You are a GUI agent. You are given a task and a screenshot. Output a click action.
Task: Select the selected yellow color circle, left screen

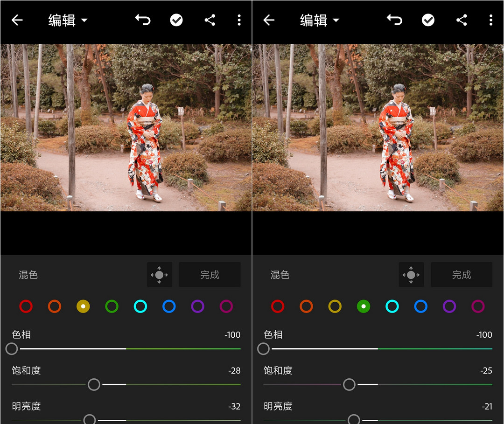83,306
